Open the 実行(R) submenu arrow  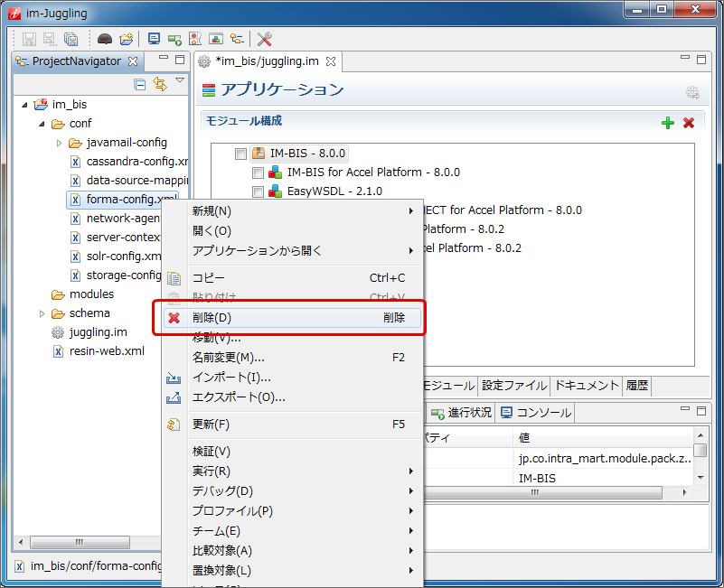(x=411, y=471)
